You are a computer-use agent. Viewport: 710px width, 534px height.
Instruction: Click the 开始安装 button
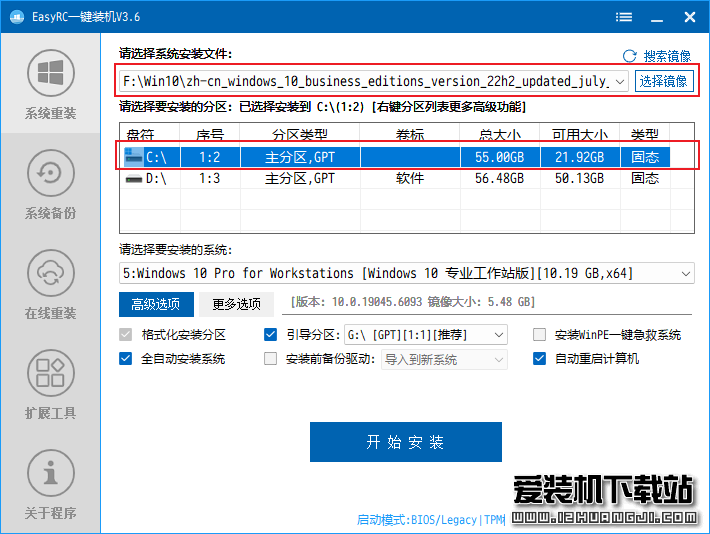point(406,442)
